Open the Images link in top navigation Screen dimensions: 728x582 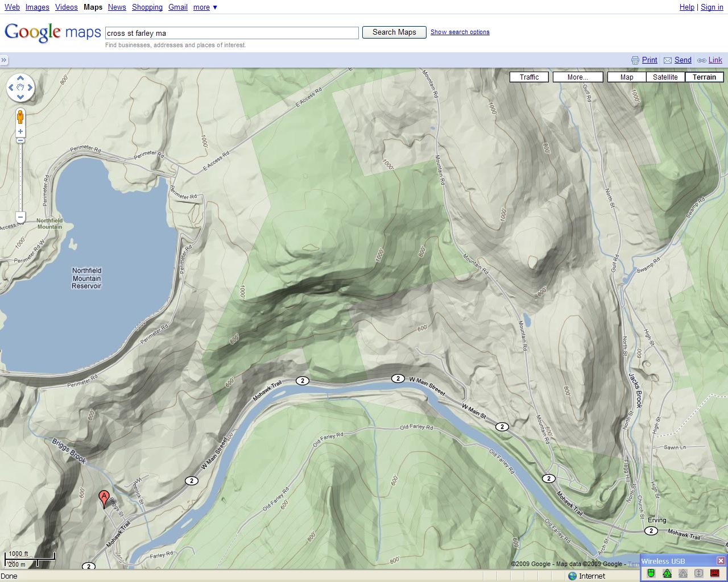[37, 7]
